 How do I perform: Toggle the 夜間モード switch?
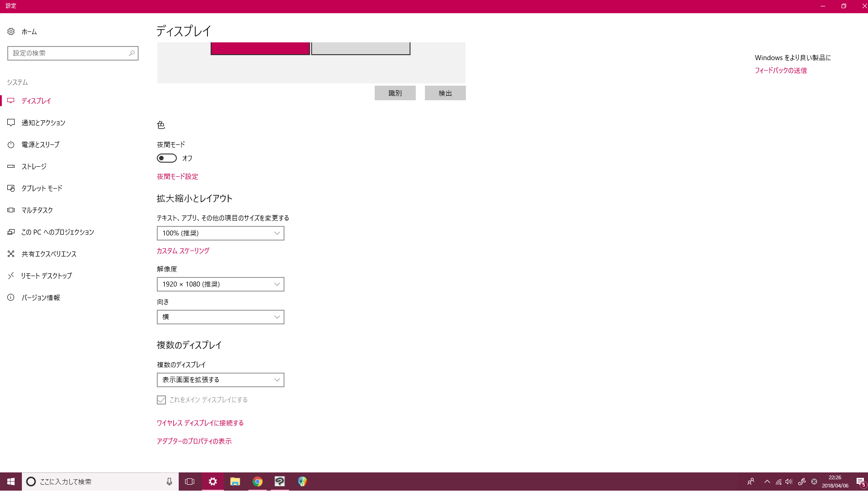[x=167, y=158]
